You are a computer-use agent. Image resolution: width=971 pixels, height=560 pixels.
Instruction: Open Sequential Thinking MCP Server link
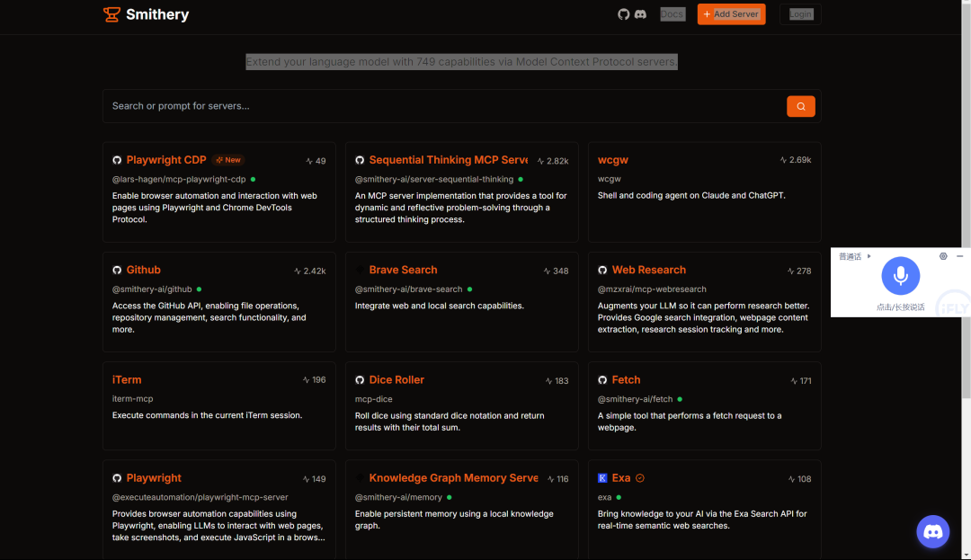pos(449,160)
